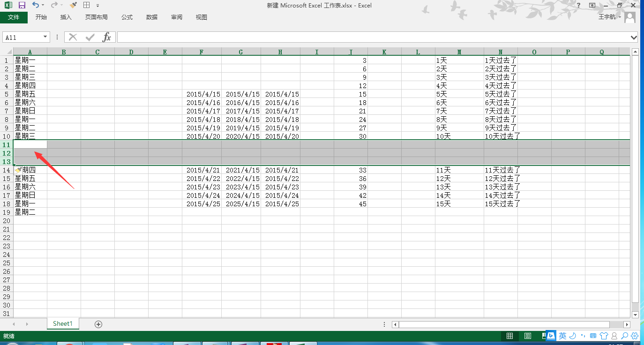This screenshot has height=345, width=644.
Task: Save the workbook via Quick Access Toolbar
Action: [x=22, y=5]
